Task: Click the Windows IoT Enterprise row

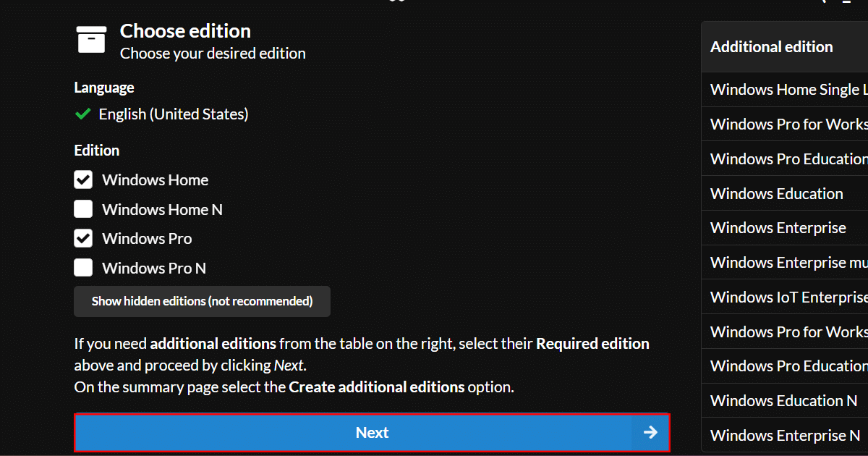Action: coord(788,297)
